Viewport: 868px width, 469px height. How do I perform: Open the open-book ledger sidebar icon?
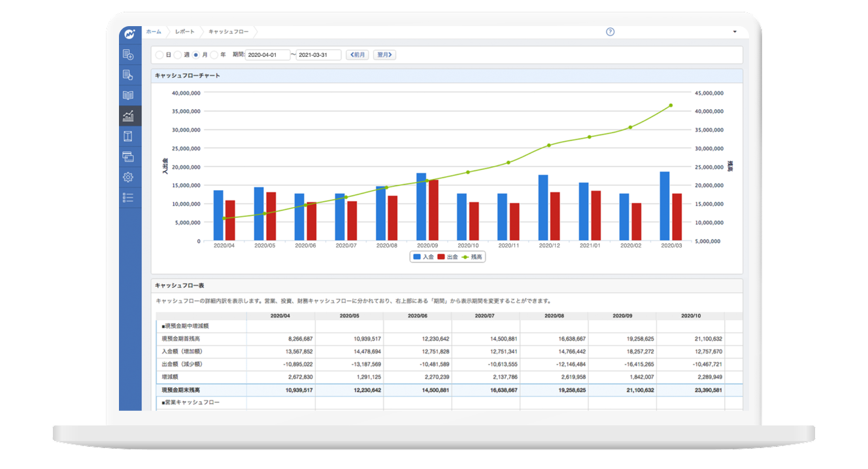[x=128, y=95]
